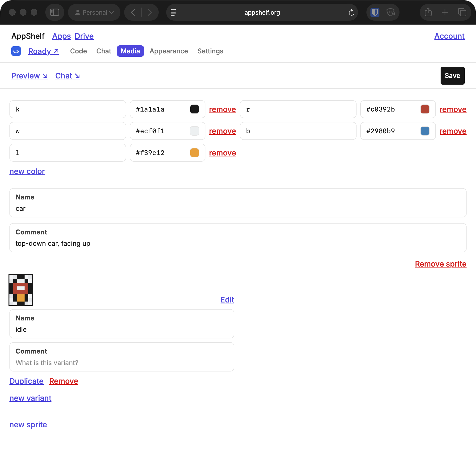Open the Share sheet icon
This screenshot has height=449, width=476.
coord(428,12)
